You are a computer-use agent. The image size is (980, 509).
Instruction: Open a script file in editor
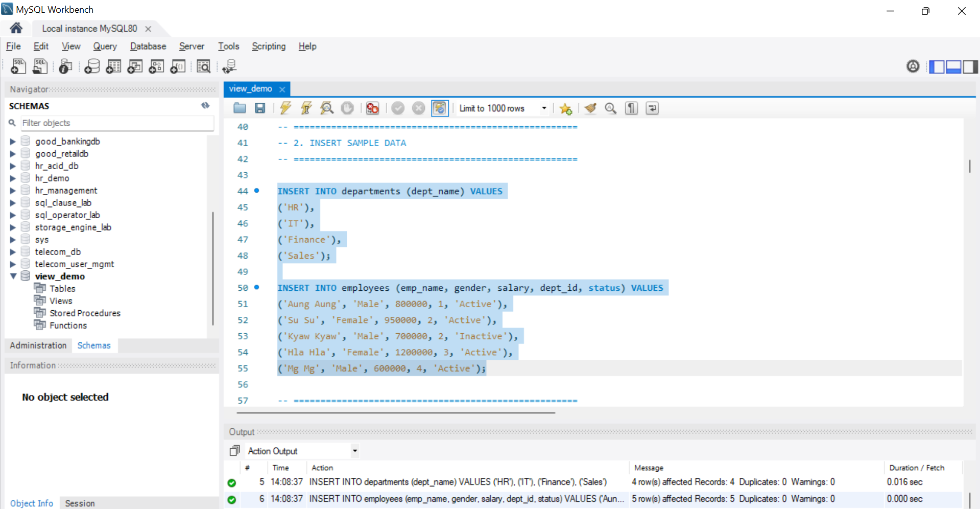240,108
